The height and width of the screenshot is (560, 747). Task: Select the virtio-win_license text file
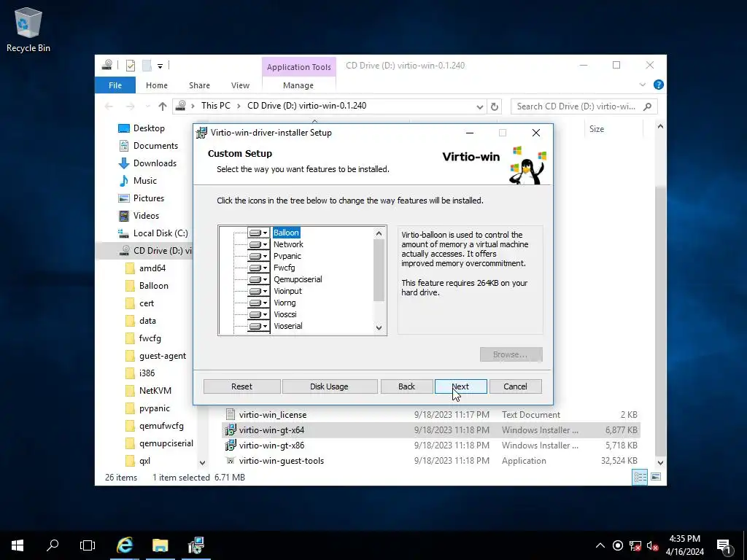tap(273, 415)
